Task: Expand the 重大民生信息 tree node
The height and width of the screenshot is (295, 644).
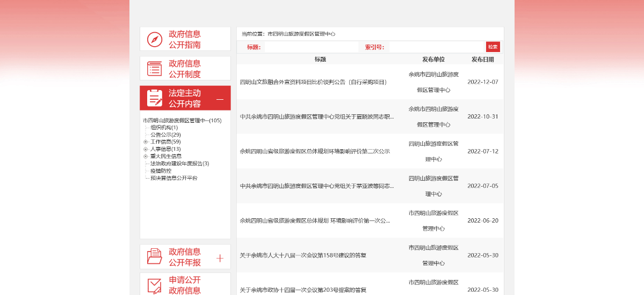Action: tap(146, 156)
